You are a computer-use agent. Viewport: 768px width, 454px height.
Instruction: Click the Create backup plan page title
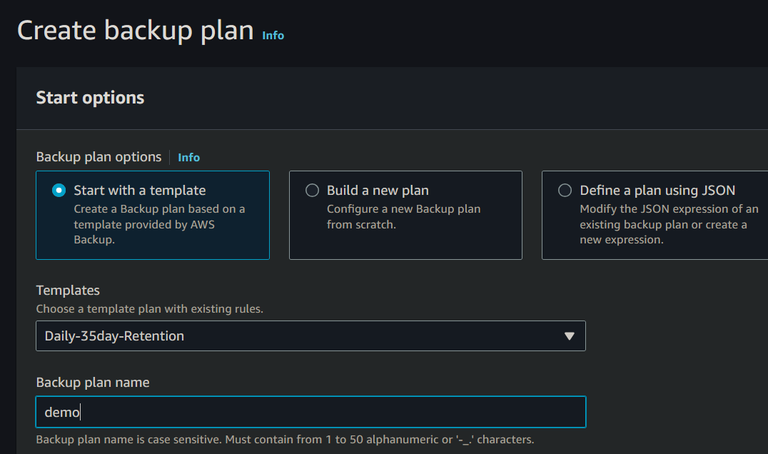click(135, 30)
